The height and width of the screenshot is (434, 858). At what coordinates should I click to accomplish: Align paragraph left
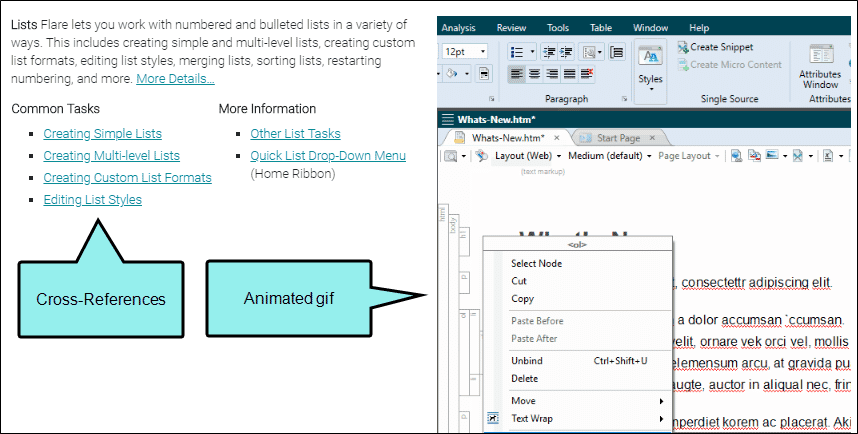pyautogui.click(x=517, y=73)
